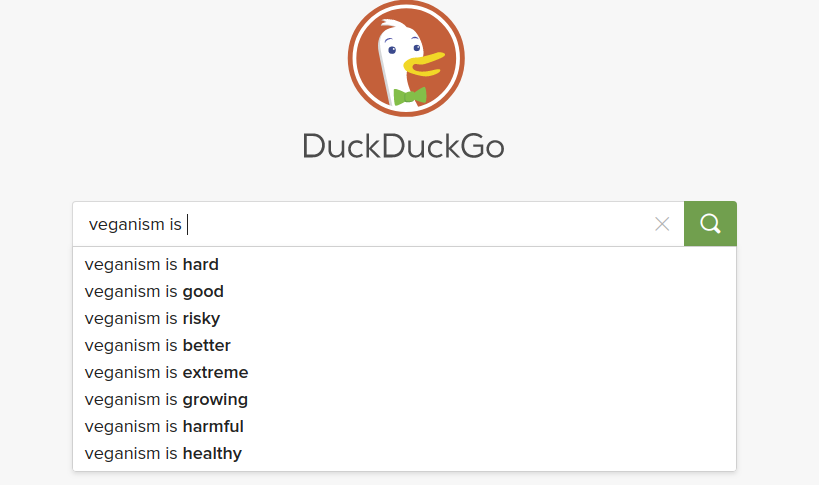The width and height of the screenshot is (819, 485).
Task: Click the duck's green bow tie
Action: point(409,96)
